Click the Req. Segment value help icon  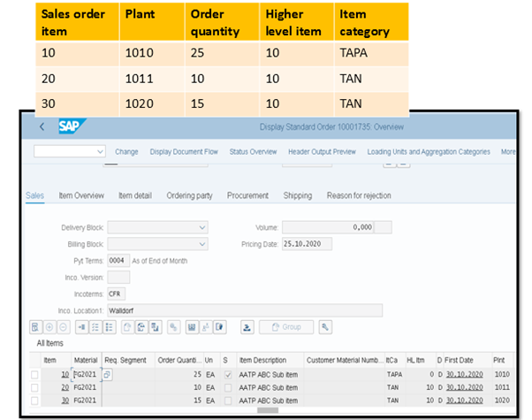click(x=108, y=375)
